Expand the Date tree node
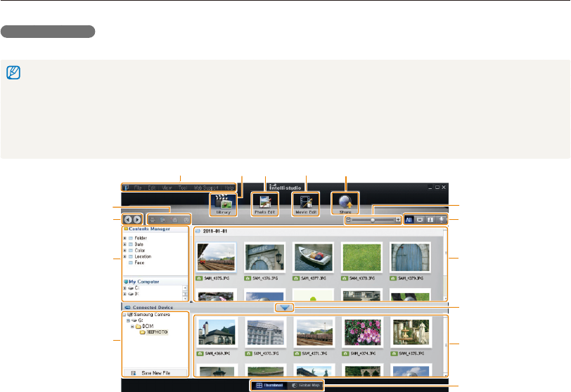Viewport: 571px width, 392px height. (125, 244)
